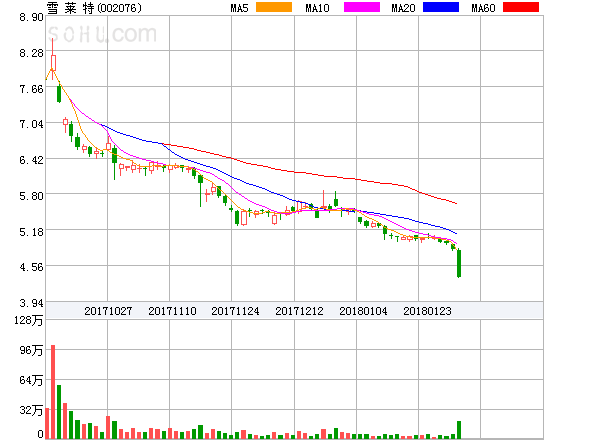The width and height of the screenshot is (600, 440).
Task: Click the 20180123 date label
Action: tap(427, 311)
